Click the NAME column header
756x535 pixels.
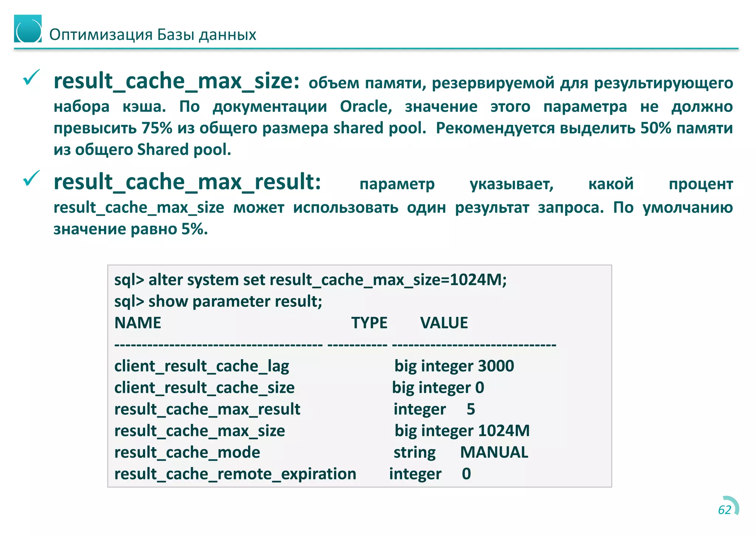138,323
